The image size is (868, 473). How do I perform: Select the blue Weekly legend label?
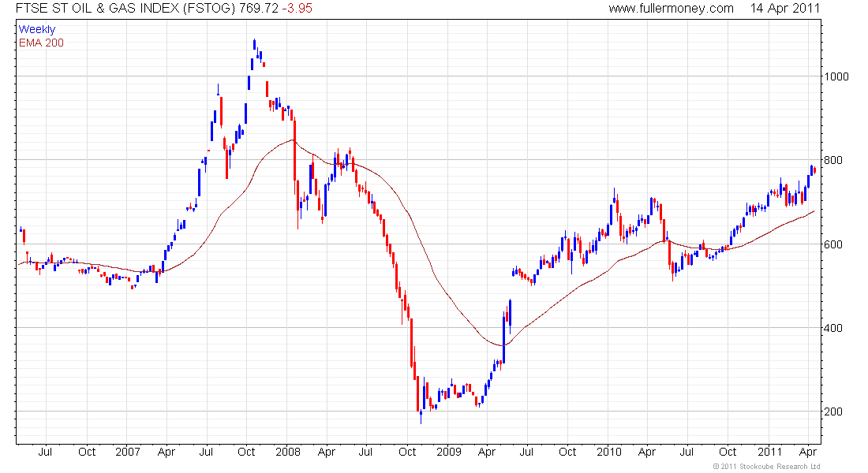37,29
